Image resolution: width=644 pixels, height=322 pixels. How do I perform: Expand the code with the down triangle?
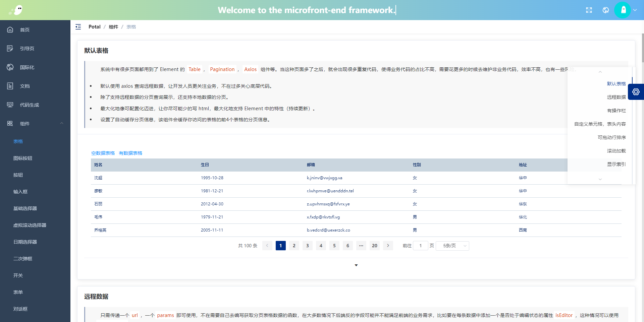pyautogui.click(x=356, y=265)
